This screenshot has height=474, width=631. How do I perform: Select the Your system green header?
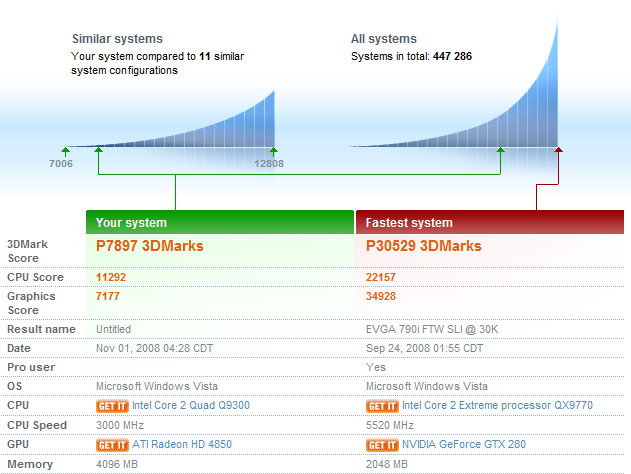coord(220,222)
